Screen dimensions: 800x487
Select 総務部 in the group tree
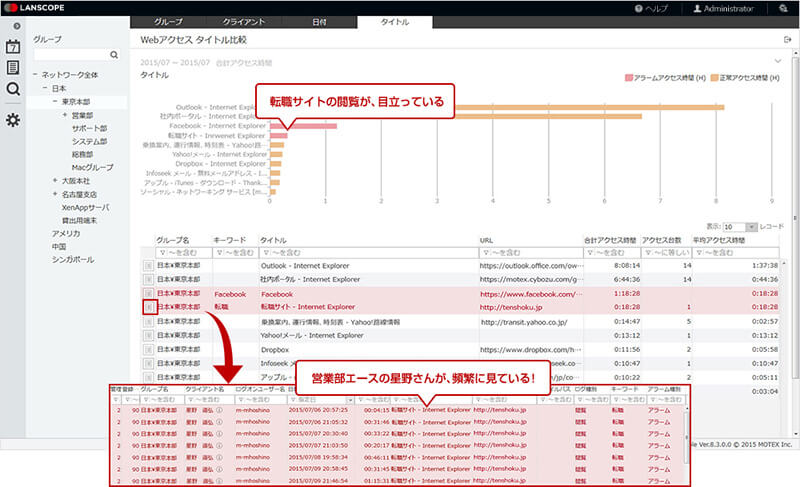82,154
